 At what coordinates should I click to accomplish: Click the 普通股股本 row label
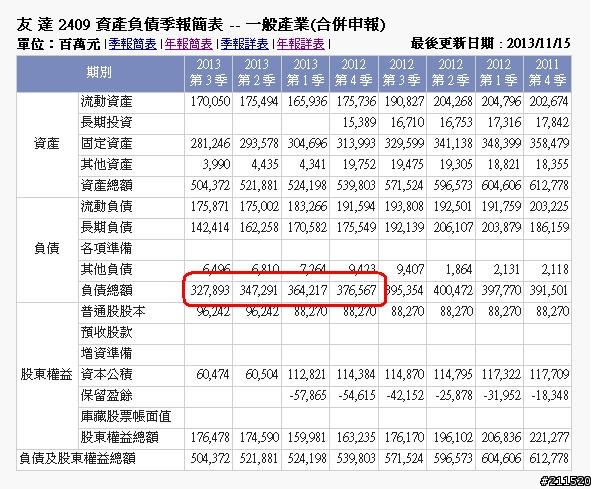(113, 312)
